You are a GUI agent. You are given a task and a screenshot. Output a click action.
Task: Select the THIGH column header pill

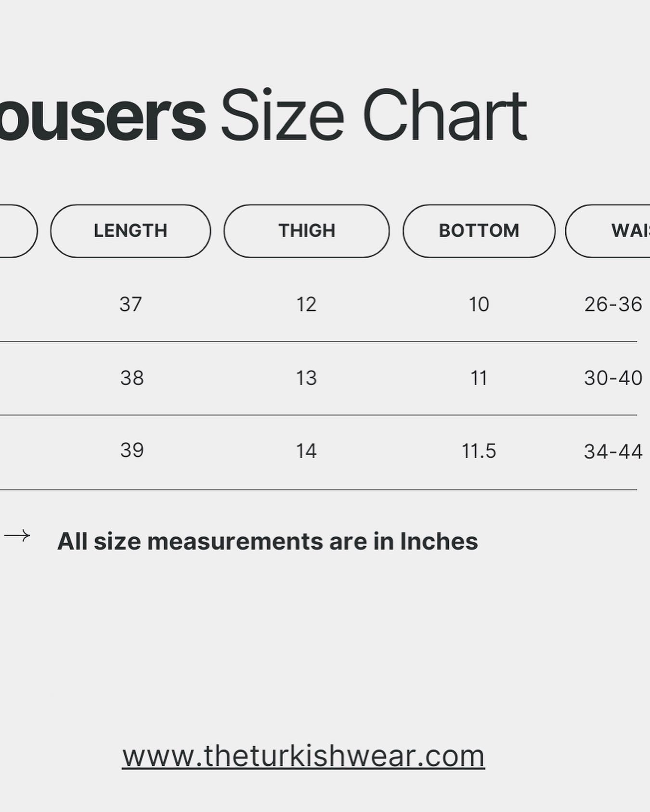pos(307,231)
